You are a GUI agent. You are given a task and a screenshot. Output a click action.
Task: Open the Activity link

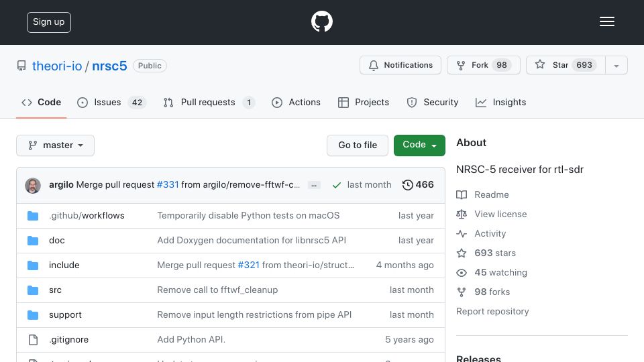pyautogui.click(x=490, y=233)
